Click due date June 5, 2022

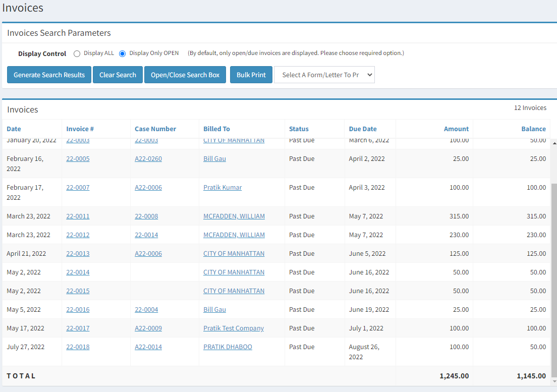(x=367, y=254)
